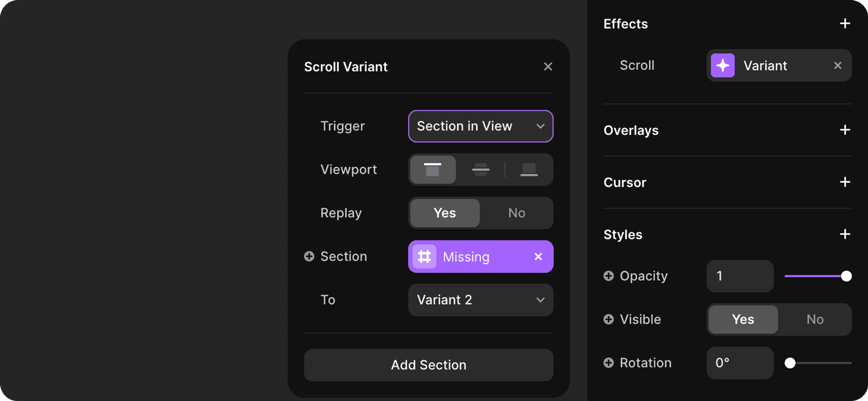
Task: Clear the Missing section reference
Action: pos(538,257)
